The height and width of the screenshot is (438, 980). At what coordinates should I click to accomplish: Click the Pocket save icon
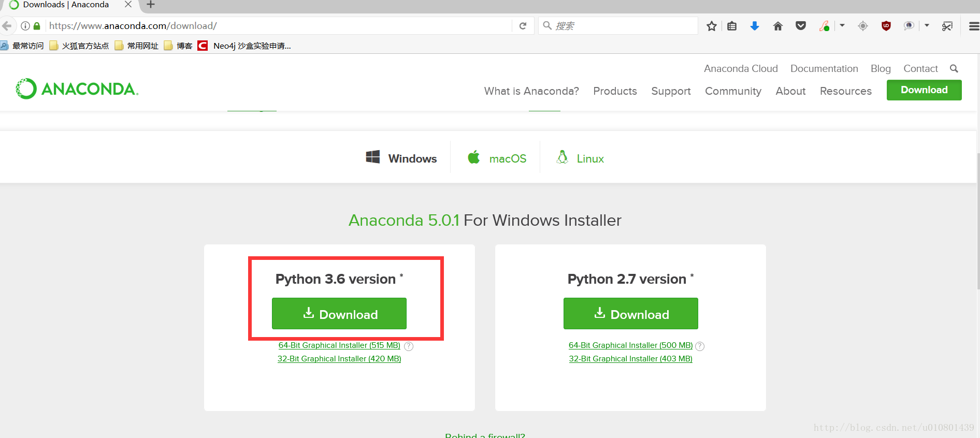click(x=801, y=26)
